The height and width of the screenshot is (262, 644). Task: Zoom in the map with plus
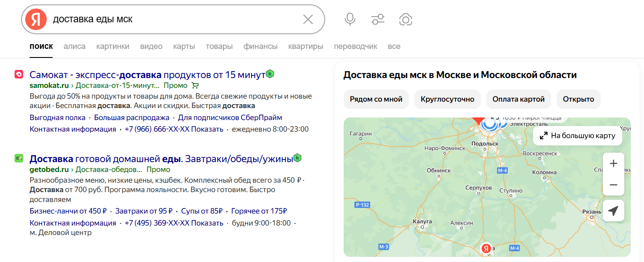[614, 164]
